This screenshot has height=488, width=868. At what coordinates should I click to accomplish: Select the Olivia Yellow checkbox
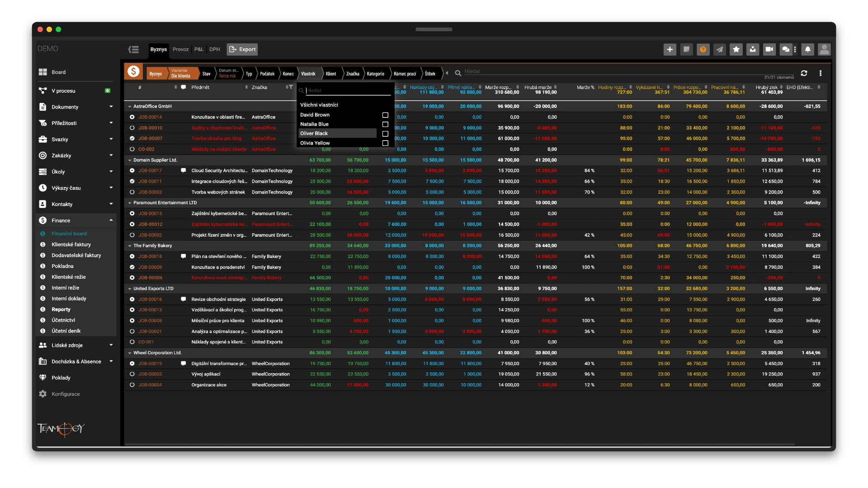tap(385, 143)
